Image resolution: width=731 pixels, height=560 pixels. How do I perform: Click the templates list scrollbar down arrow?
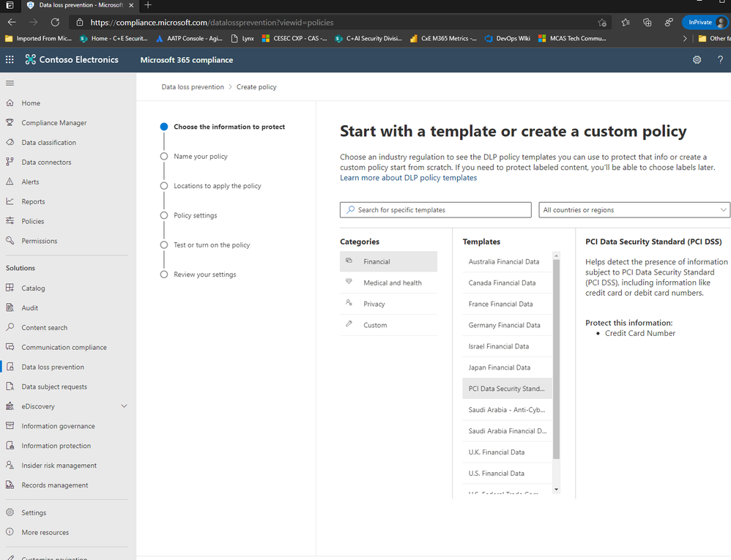click(556, 489)
